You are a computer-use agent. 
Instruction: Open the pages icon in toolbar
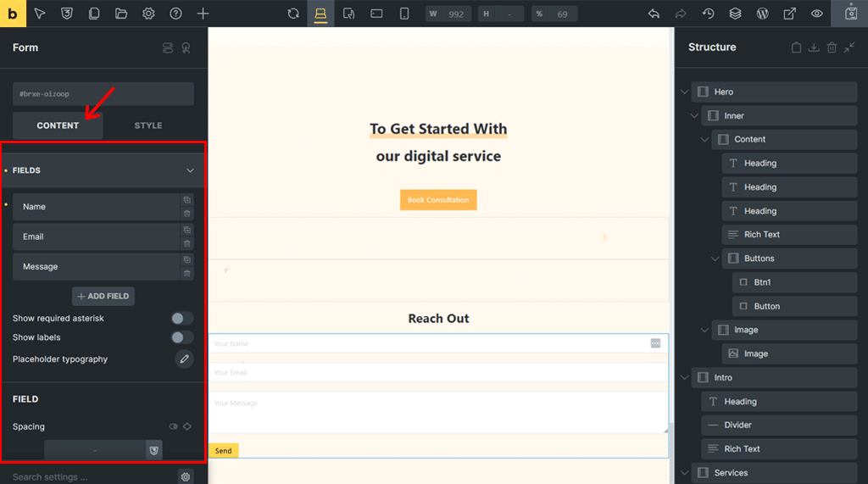(x=94, y=14)
